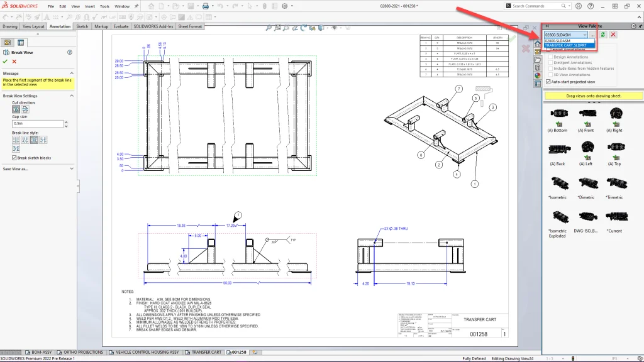Uncheck Auto-start projected view
Viewport: 644px width, 362px height.
(548, 82)
